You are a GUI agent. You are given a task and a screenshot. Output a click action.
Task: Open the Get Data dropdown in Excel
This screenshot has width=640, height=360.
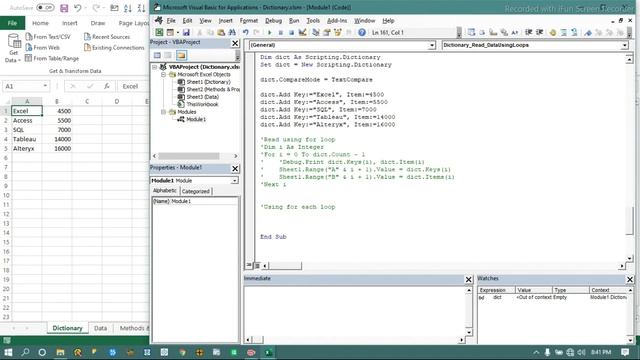[x=13, y=49]
